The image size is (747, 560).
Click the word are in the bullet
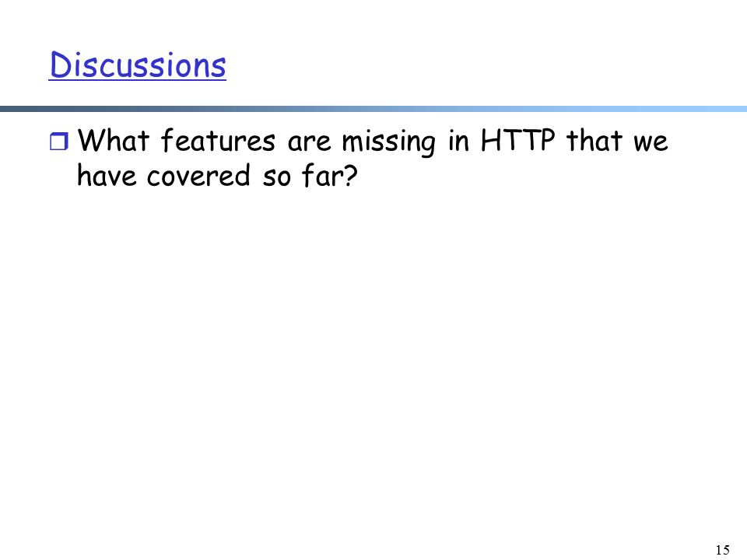(x=309, y=143)
